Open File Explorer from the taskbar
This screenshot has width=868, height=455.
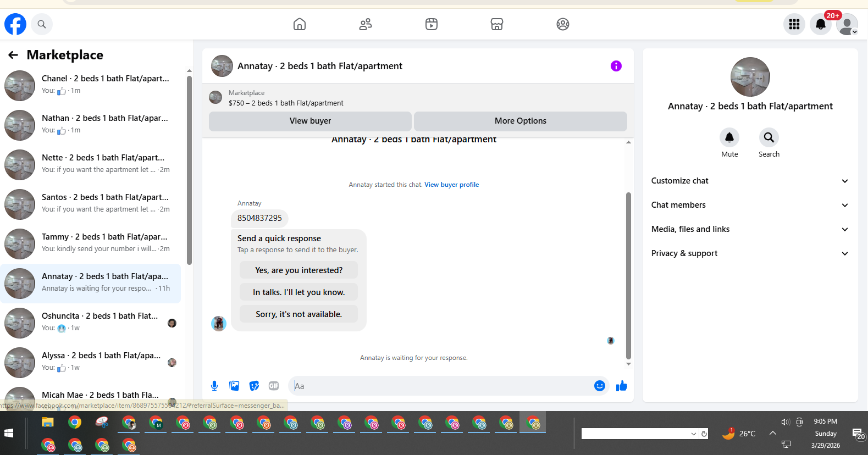pyautogui.click(x=48, y=423)
